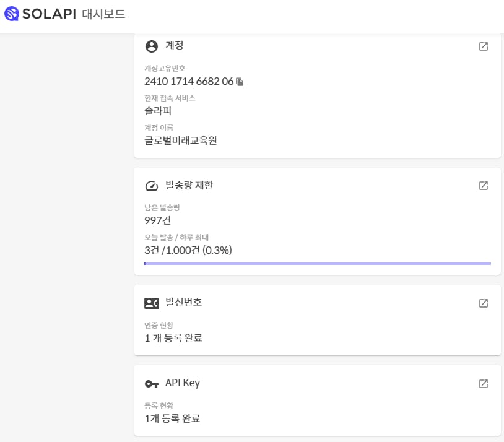Click the 1 개 등록 완료 sender status
The width and height of the screenshot is (504, 442).
173,338
